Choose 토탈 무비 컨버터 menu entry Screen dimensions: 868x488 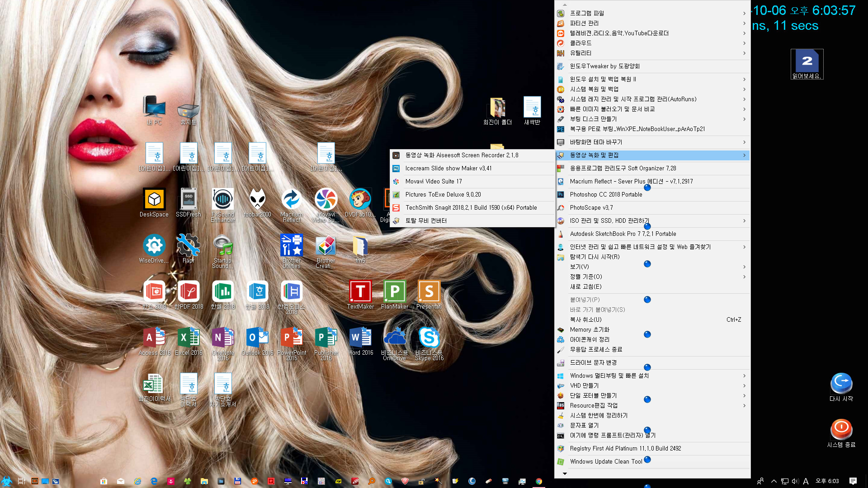472,221
